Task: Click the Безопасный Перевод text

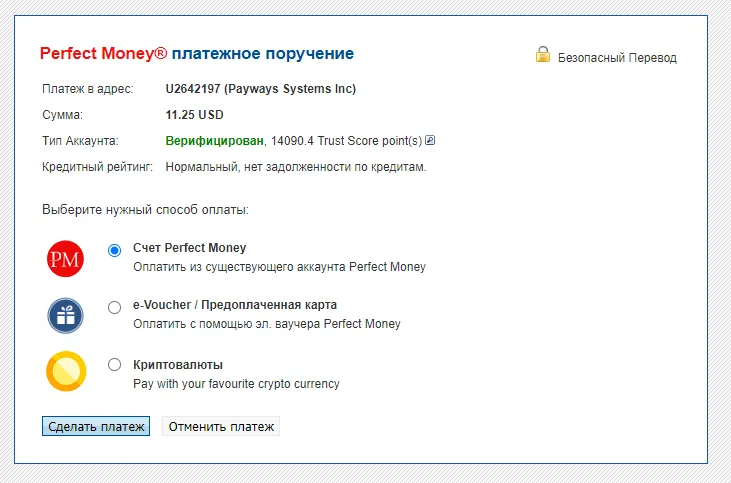Action: point(617,58)
